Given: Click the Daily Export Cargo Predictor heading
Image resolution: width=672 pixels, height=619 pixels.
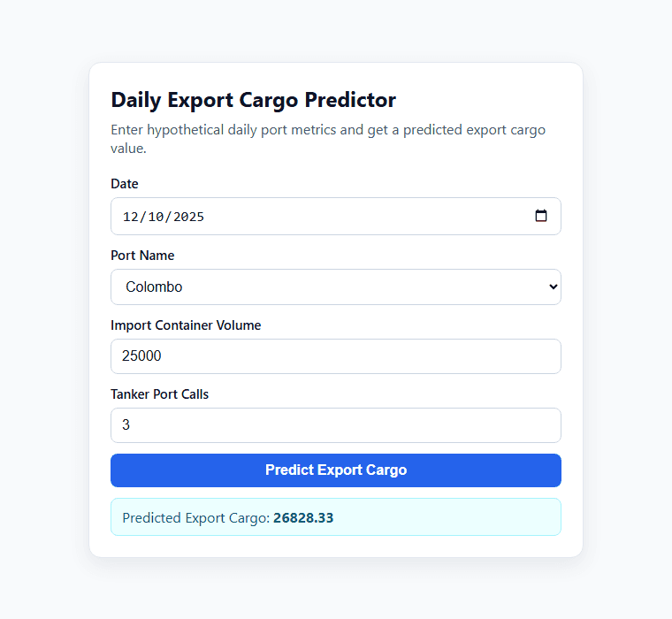Looking at the screenshot, I should (x=253, y=100).
